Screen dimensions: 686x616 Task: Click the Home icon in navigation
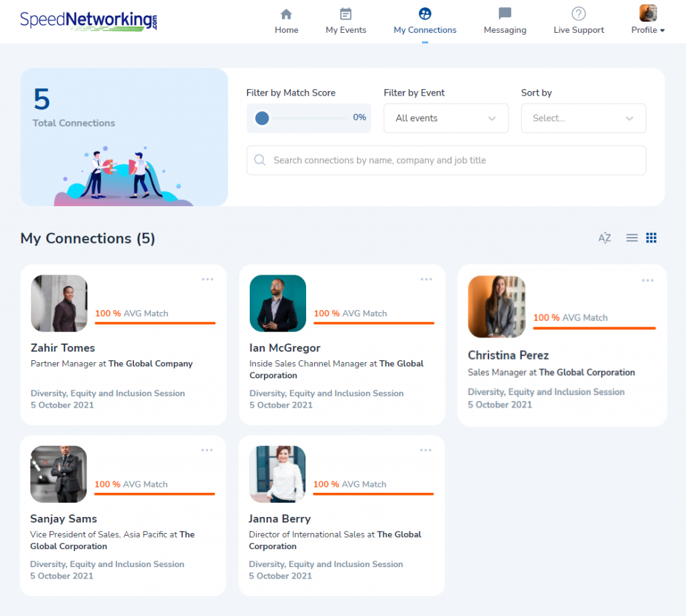coord(286,14)
